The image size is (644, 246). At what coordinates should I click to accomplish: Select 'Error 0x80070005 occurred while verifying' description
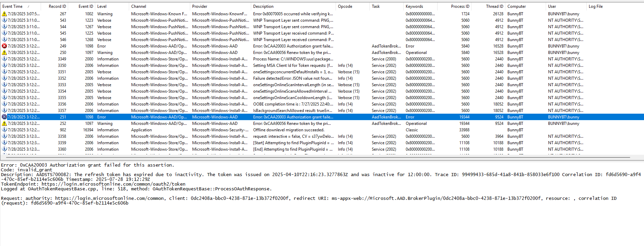[293, 14]
